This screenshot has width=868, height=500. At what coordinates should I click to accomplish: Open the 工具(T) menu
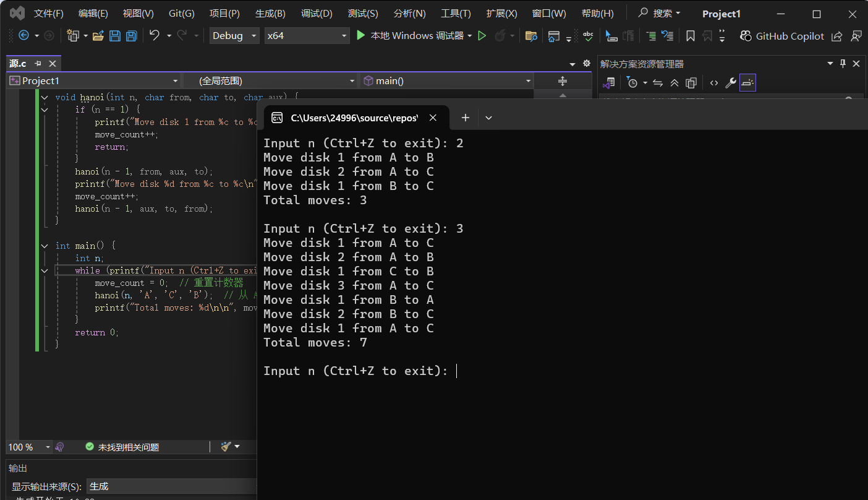click(456, 13)
